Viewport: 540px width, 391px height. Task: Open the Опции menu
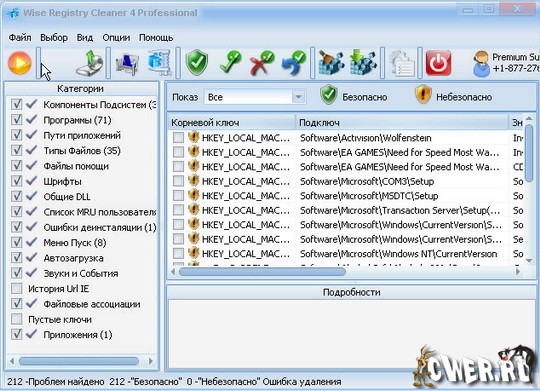(x=116, y=38)
